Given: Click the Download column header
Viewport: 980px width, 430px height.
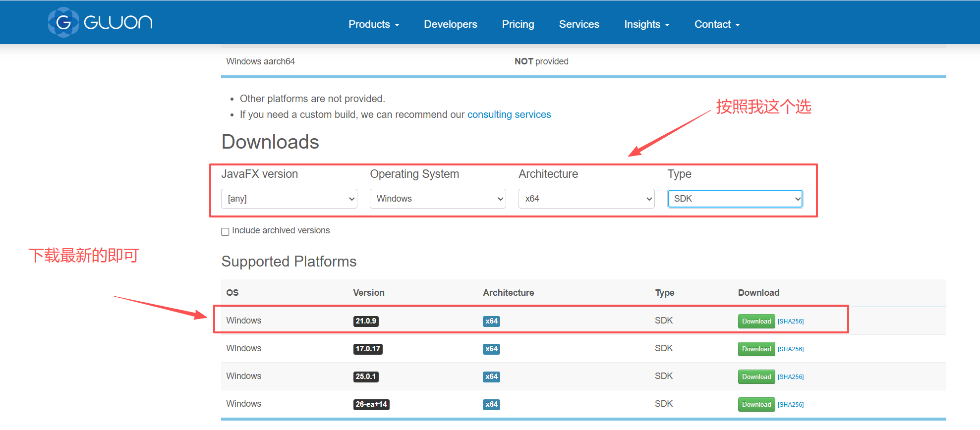Looking at the screenshot, I should point(758,293).
